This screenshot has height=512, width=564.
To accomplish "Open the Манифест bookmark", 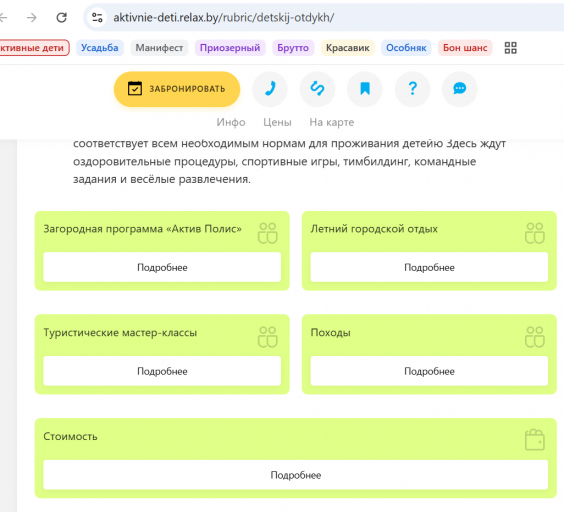I will 159,48.
